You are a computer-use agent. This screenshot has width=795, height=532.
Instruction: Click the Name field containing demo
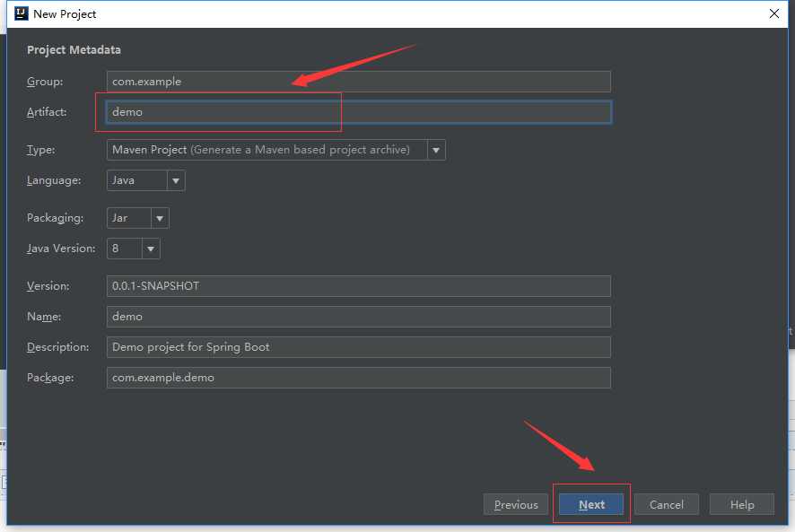(358, 317)
